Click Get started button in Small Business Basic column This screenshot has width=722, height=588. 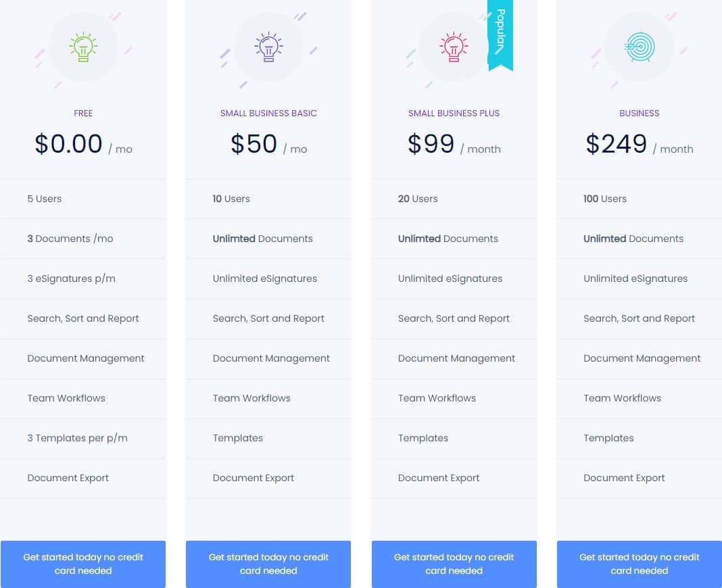268,564
